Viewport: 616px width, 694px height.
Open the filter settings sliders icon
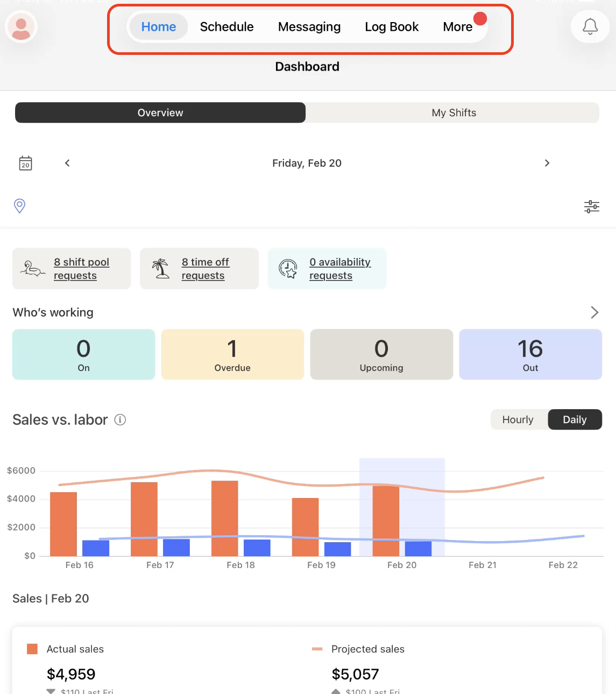tap(591, 206)
